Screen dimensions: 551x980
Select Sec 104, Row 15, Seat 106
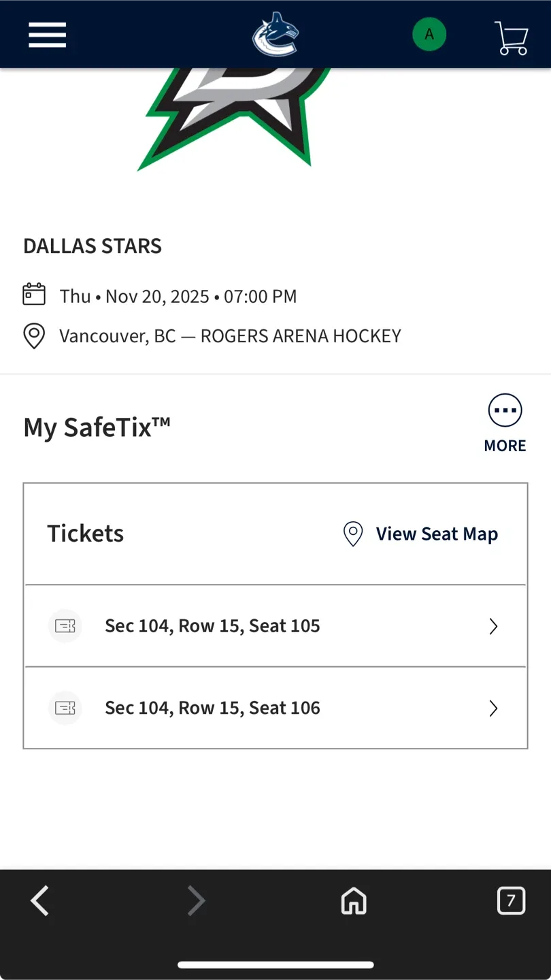coord(212,708)
